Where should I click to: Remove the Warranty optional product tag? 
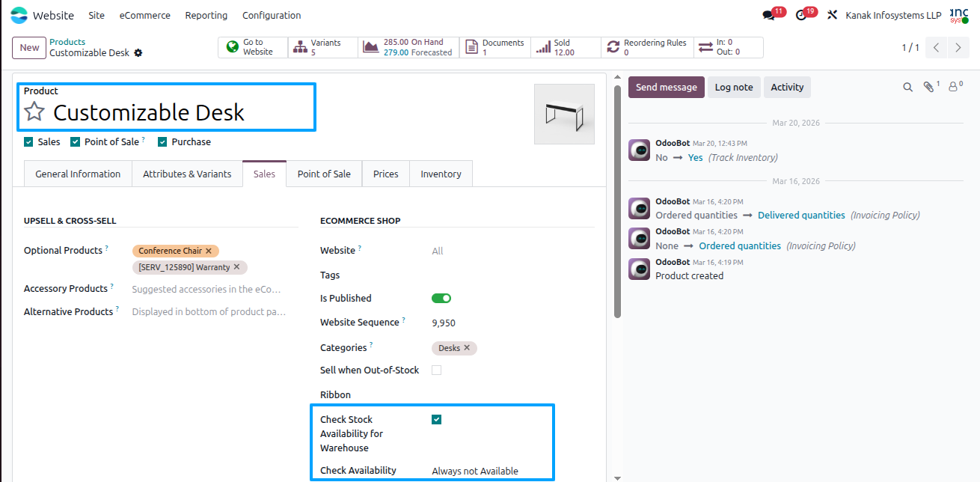point(236,267)
